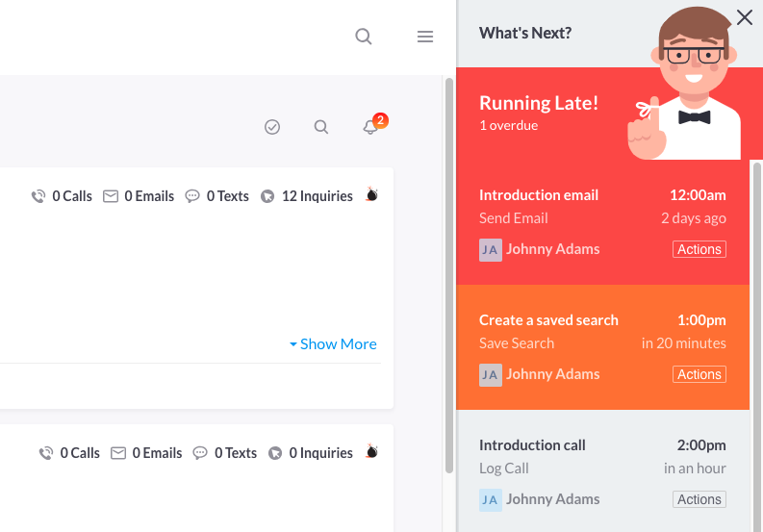The width and height of the screenshot is (763, 532).
Task: Open Actions for Introduction call task
Action: click(699, 499)
